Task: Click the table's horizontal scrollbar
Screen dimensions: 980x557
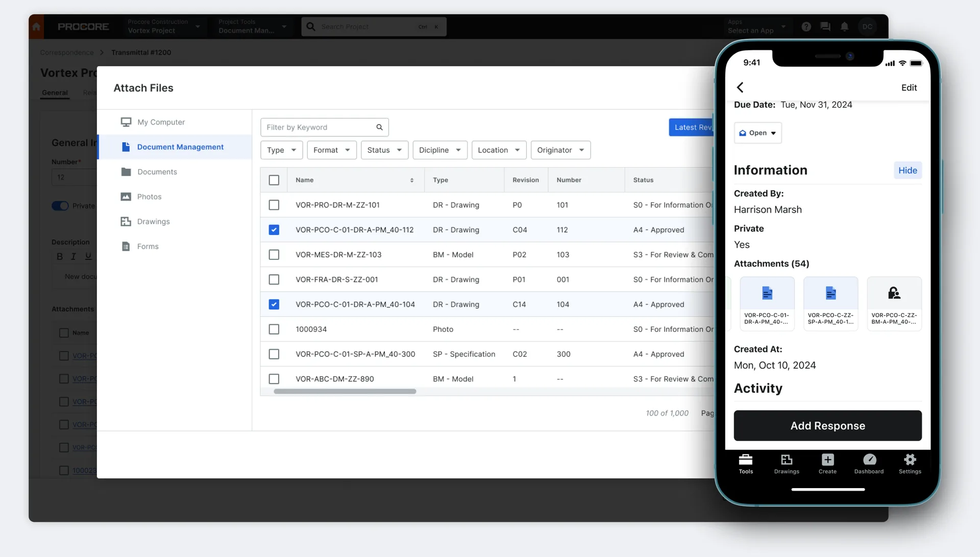Action: click(x=345, y=392)
